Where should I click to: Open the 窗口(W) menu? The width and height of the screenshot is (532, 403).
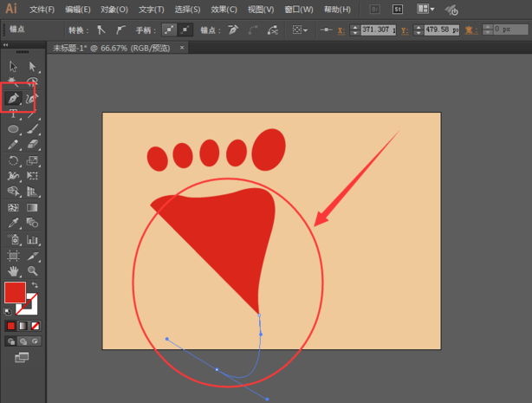click(x=297, y=10)
